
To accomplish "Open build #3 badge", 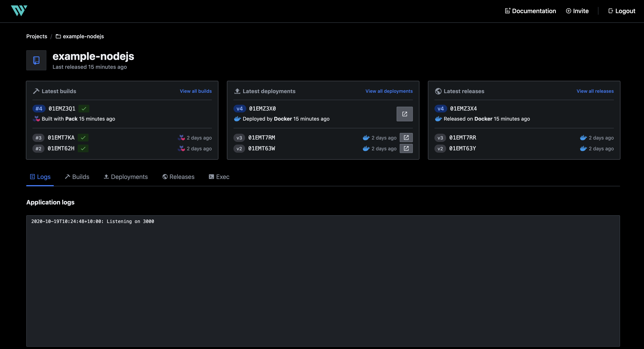I will (38, 138).
